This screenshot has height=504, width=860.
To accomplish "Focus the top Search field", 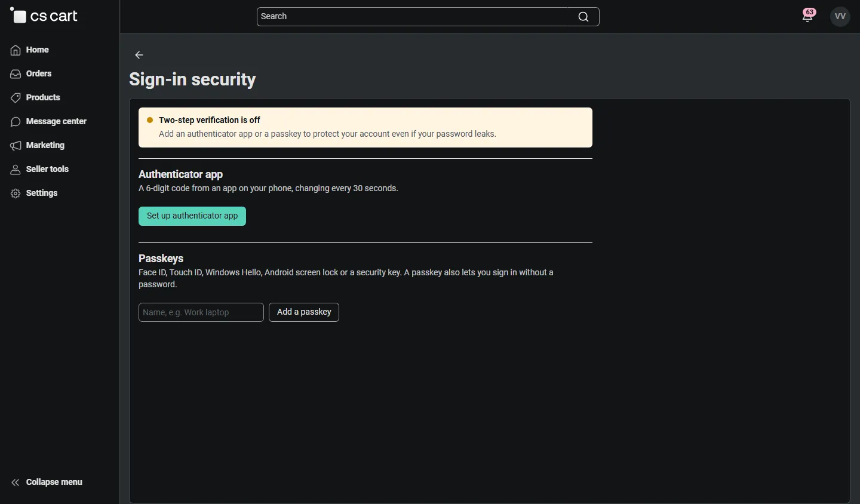I will click(x=428, y=17).
